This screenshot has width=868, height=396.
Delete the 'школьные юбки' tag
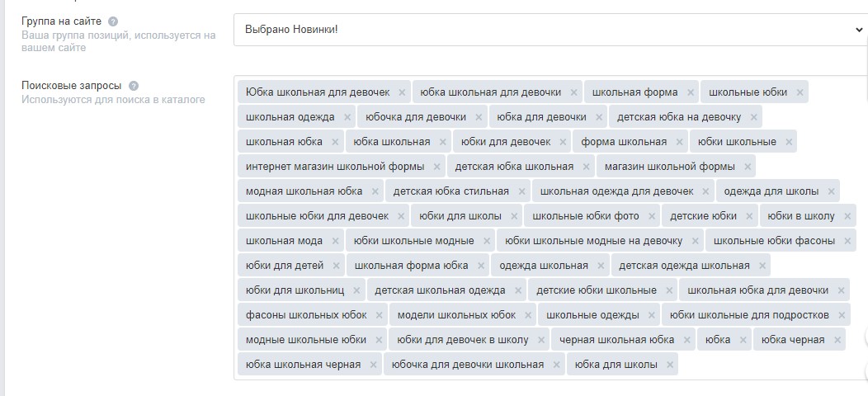[x=800, y=92]
